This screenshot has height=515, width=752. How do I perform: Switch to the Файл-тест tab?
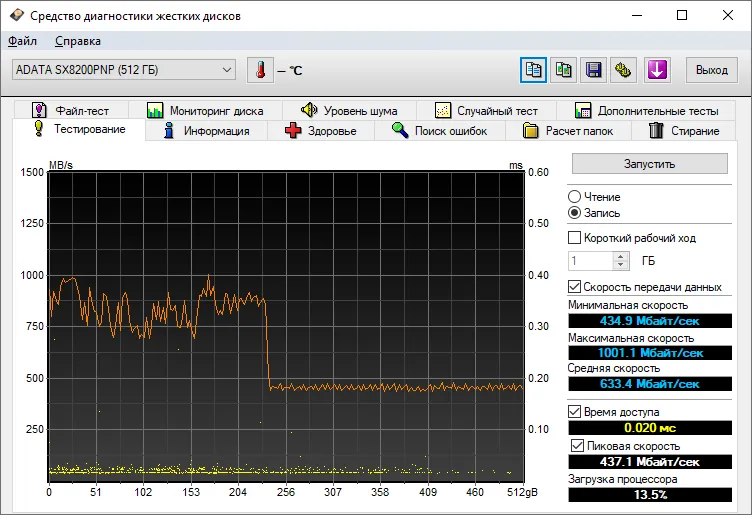pos(71,111)
